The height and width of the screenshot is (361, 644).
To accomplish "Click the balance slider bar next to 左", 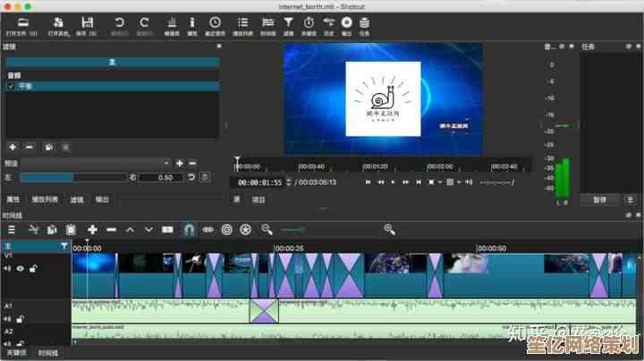I will pyautogui.click(x=73, y=177).
